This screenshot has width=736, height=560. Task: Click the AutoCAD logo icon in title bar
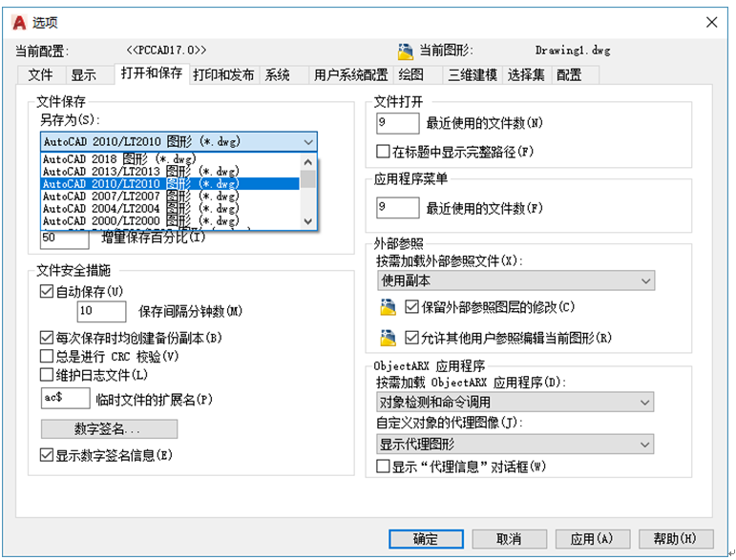tap(19, 21)
